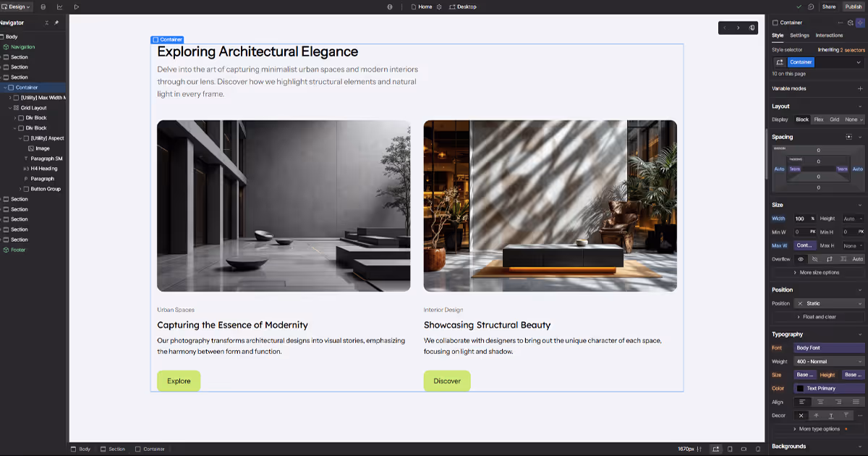Select Paragraph SM in Navigator

[x=46, y=159]
